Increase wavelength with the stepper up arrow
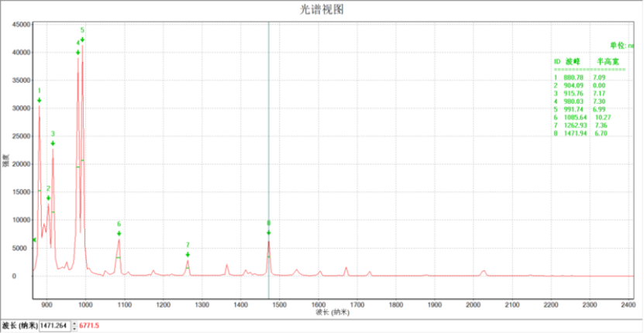The image size is (644, 333). pos(74,323)
